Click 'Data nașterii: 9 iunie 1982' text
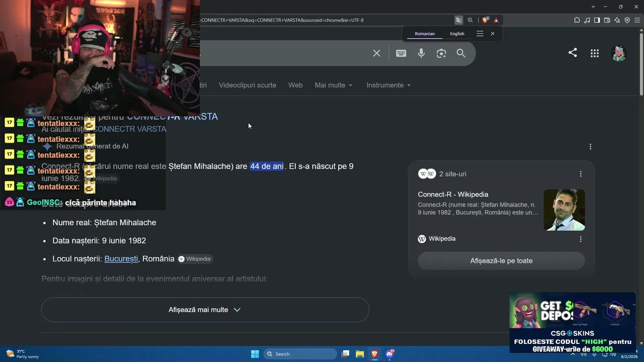Viewport: 644px width, 362px height. 99,241
